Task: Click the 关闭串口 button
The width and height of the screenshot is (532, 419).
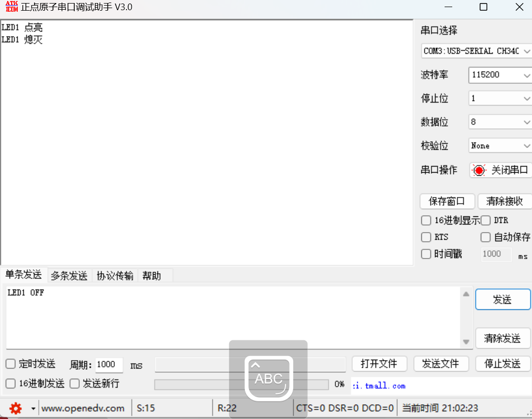Action: click(x=500, y=170)
